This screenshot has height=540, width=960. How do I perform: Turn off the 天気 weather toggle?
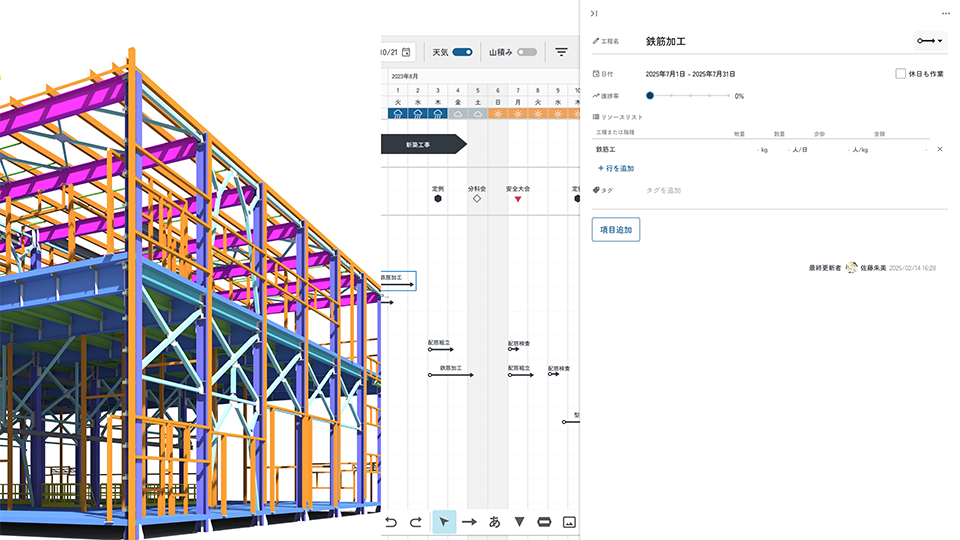pos(462,52)
